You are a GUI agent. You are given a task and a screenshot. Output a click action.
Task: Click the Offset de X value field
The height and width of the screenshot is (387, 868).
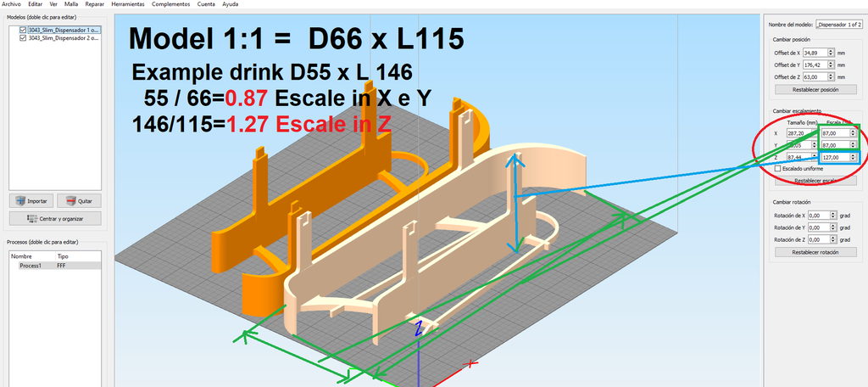click(815, 53)
